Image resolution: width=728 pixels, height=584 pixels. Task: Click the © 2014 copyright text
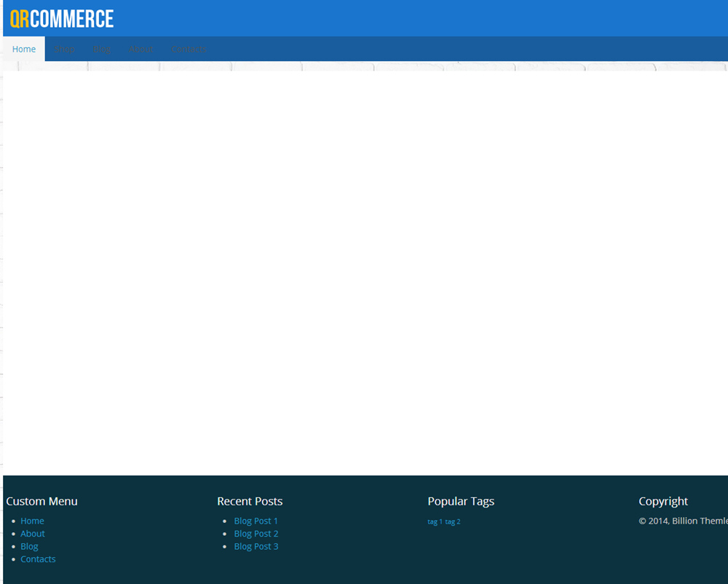click(x=683, y=521)
